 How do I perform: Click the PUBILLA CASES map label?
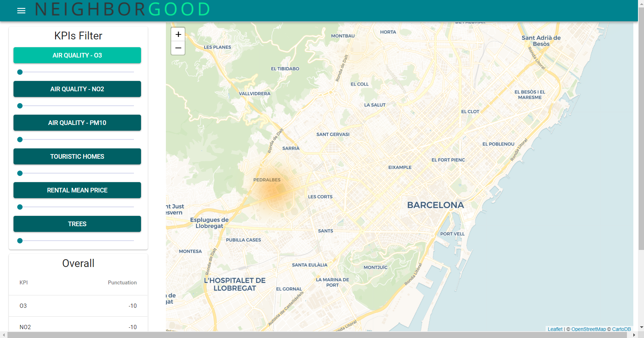243,240
